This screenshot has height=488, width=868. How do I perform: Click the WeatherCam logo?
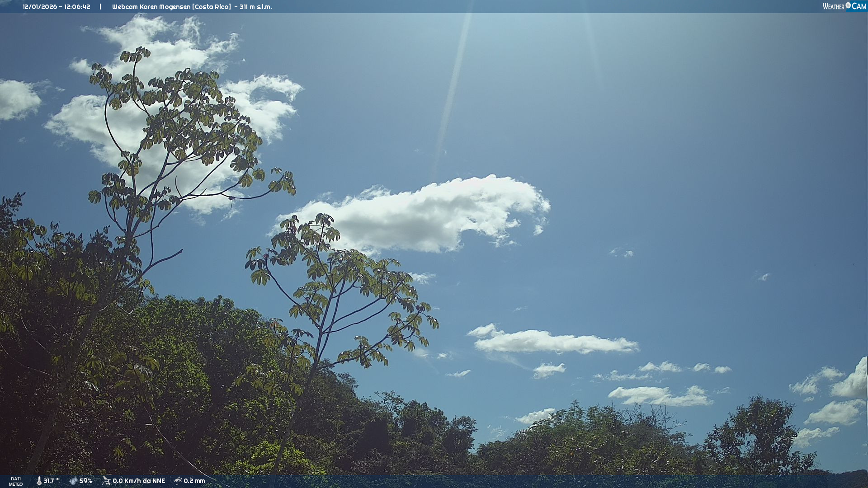(x=844, y=6)
